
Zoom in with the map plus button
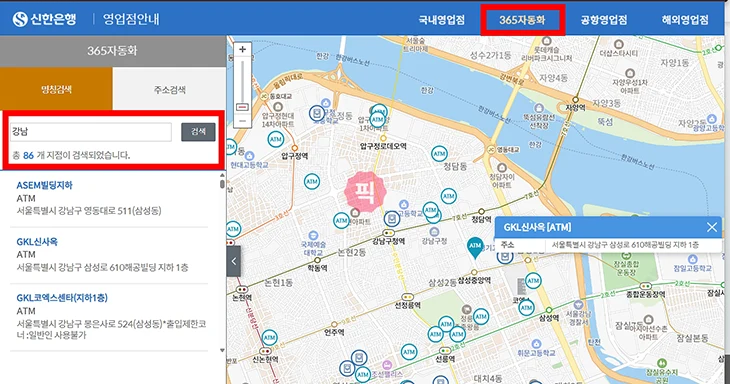pyautogui.click(x=243, y=49)
